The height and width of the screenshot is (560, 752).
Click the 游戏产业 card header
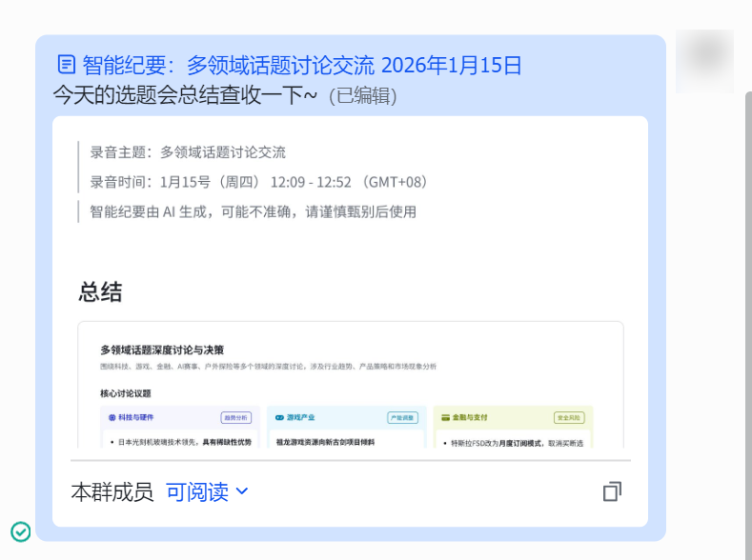click(x=346, y=418)
